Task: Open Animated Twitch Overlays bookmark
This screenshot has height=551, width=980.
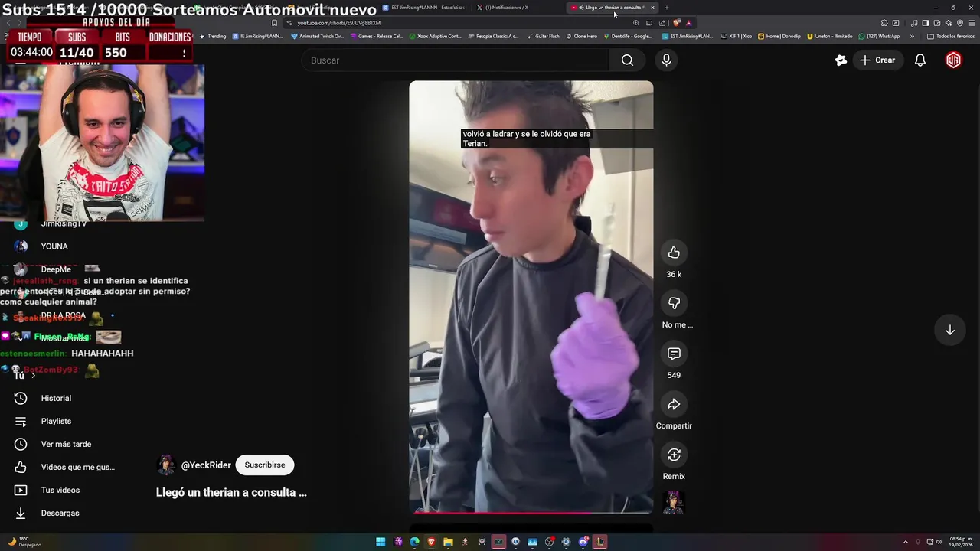Action: [x=318, y=36]
